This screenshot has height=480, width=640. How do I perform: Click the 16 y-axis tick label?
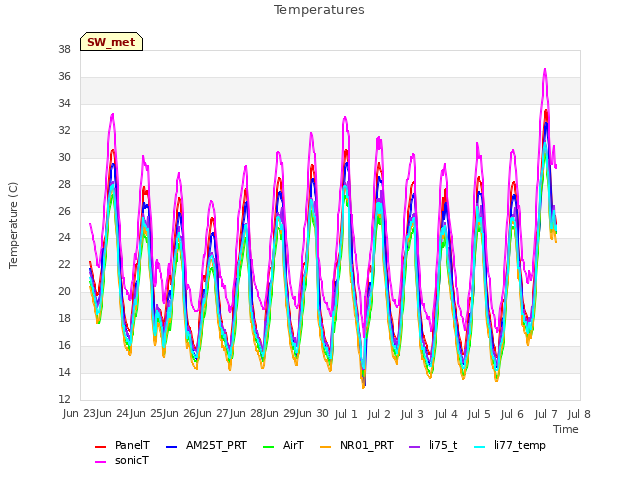64,345
